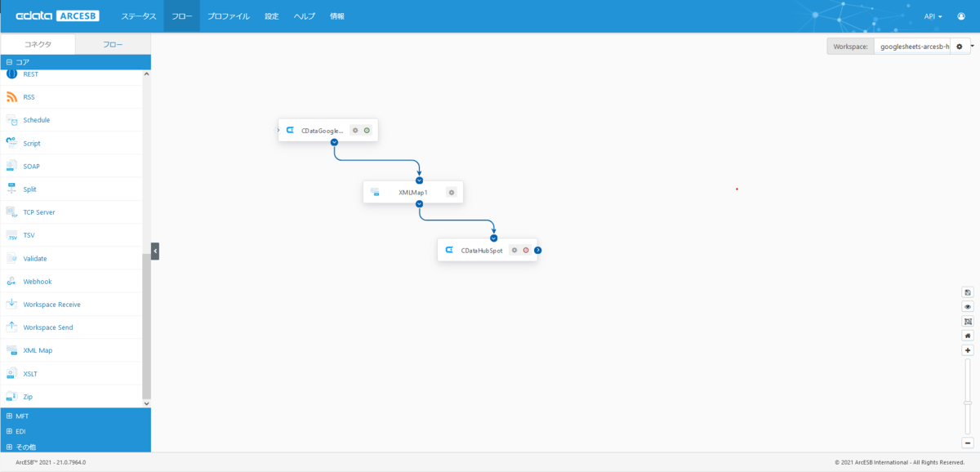This screenshot has width=980, height=472.
Task: Click the CData ArcESB logo
Action: coord(57,16)
